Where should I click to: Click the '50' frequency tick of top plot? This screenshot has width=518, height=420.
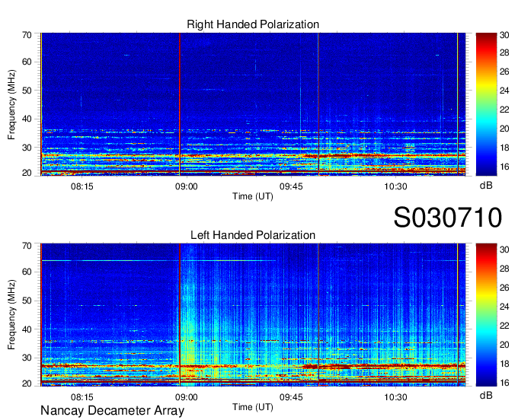27,91
